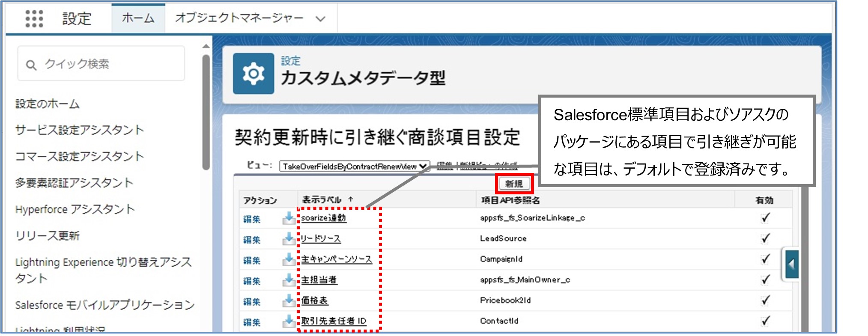Click the download icon in リードソース row
Screen dimensions: 868x336
click(x=289, y=238)
